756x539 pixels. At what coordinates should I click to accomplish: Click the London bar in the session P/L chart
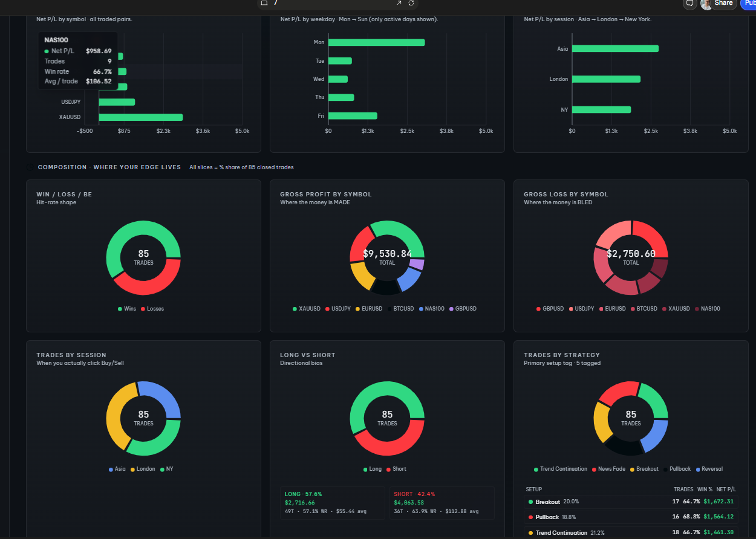tap(606, 79)
